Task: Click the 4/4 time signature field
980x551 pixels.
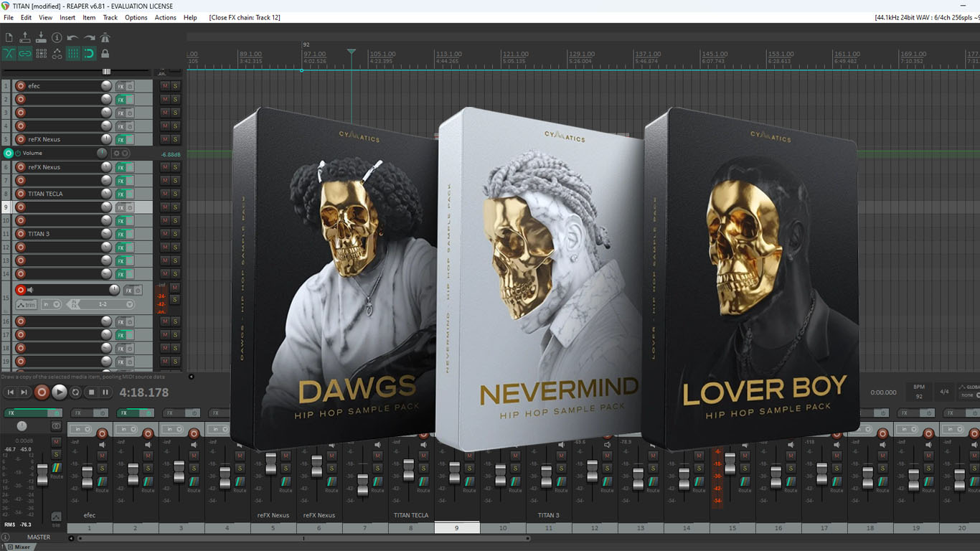Action: (944, 392)
